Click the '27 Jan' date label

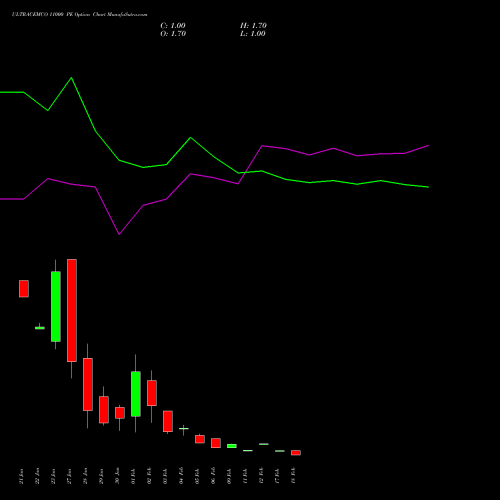[x=70, y=476]
